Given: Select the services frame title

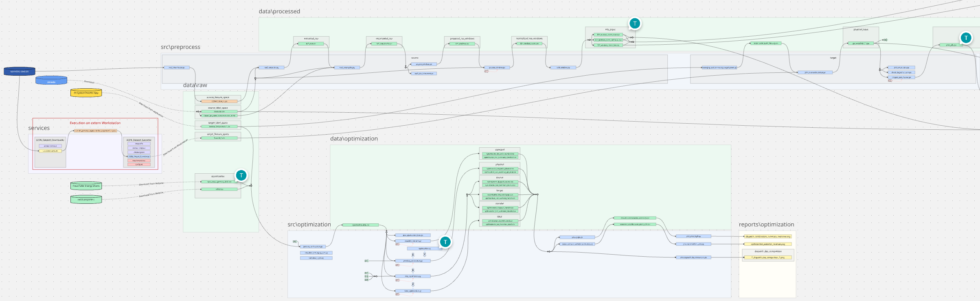Looking at the screenshot, I should [39, 128].
